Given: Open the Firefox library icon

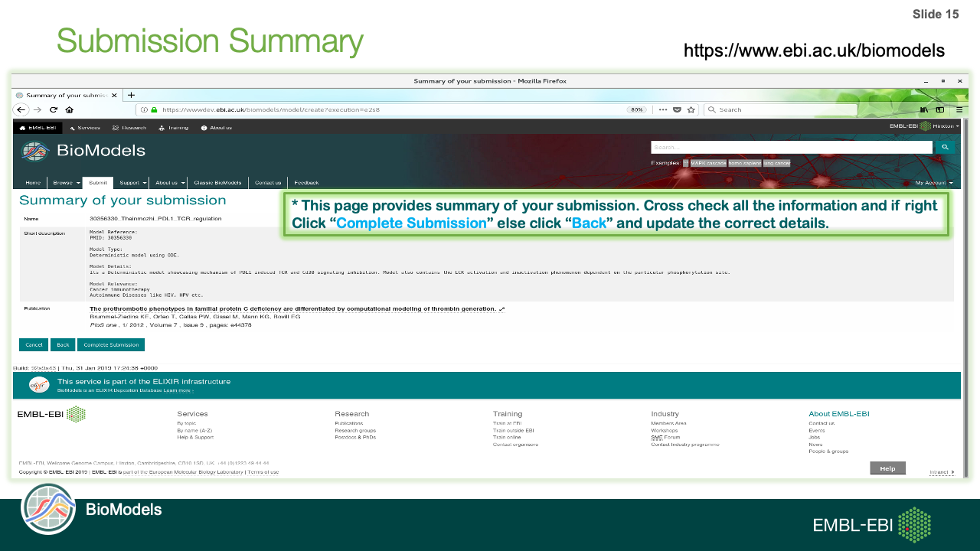Looking at the screenshot, I should 924,109.
